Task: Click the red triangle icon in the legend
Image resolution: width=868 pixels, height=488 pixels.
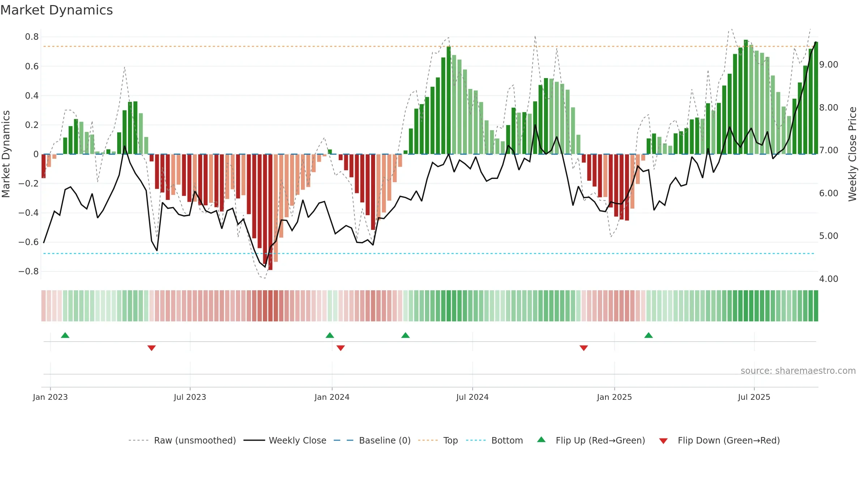Action: pos(663,441)
